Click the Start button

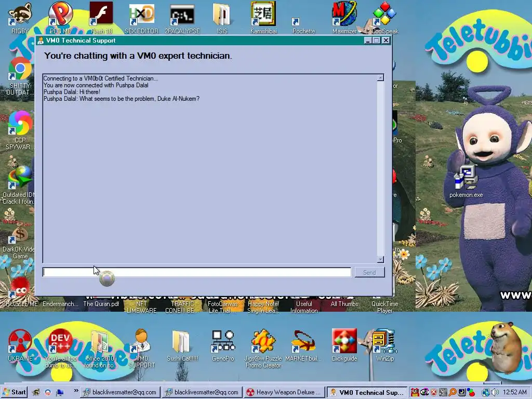coord(14,392)
